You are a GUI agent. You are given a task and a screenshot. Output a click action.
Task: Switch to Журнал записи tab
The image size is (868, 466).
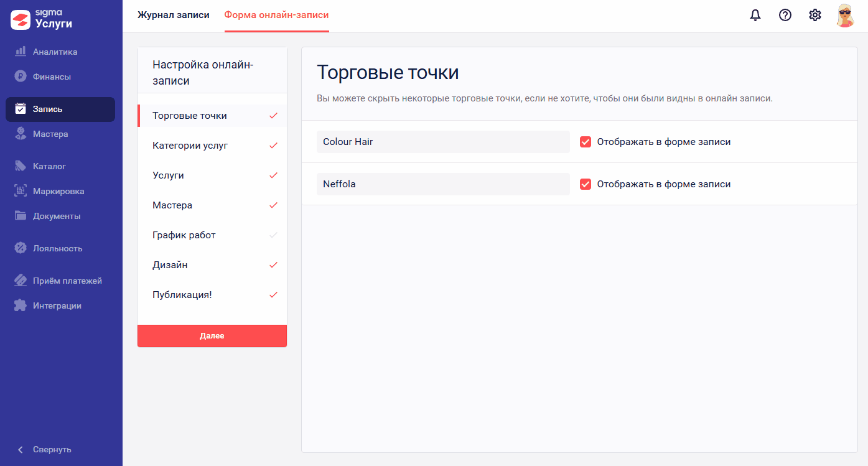(174, 15)
